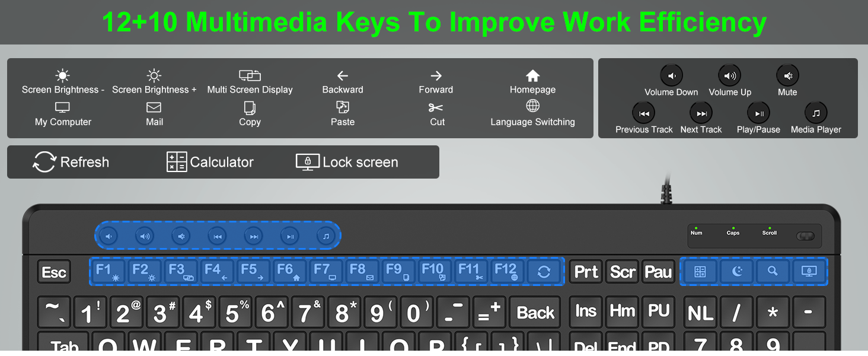
Task: Click the Screen Brightness + sun icon in legend
Action: (154, 75)
